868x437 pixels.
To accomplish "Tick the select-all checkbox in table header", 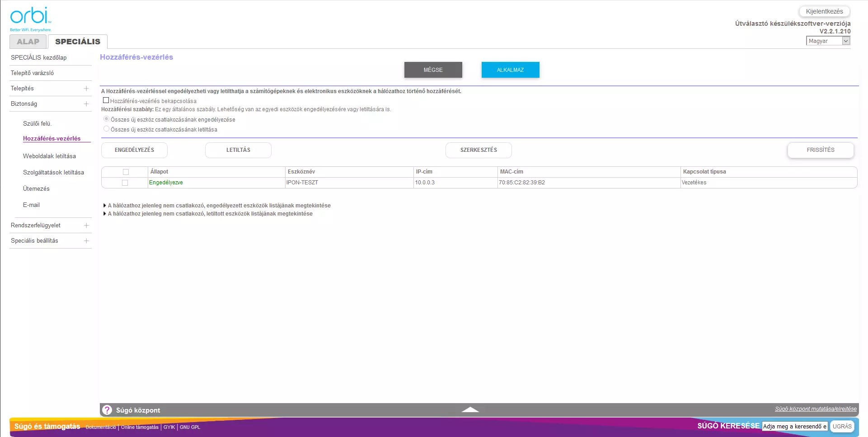I will coord(126,172).
